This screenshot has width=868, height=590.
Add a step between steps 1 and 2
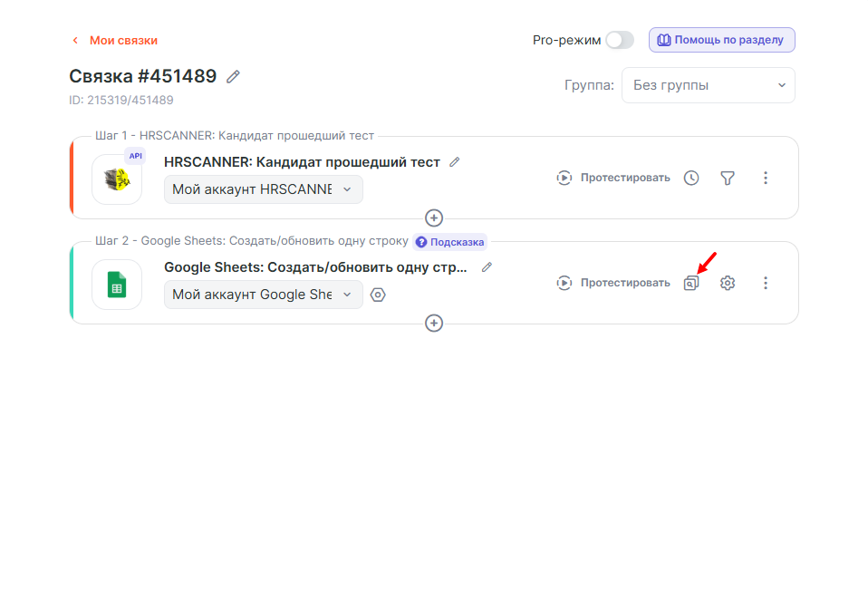(x=434, y=218)
